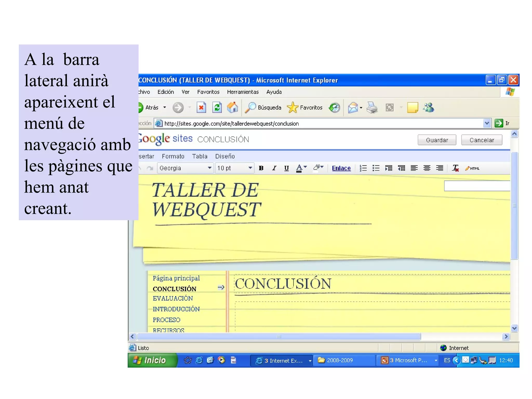
Task: Click the Refresh page icon
Action: pyautogui.click(x=217, y=107)
